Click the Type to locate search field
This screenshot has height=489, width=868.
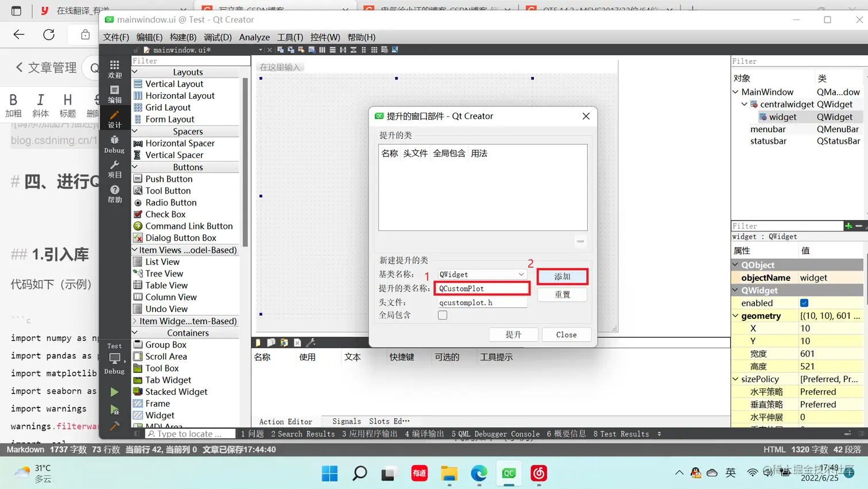190,434
